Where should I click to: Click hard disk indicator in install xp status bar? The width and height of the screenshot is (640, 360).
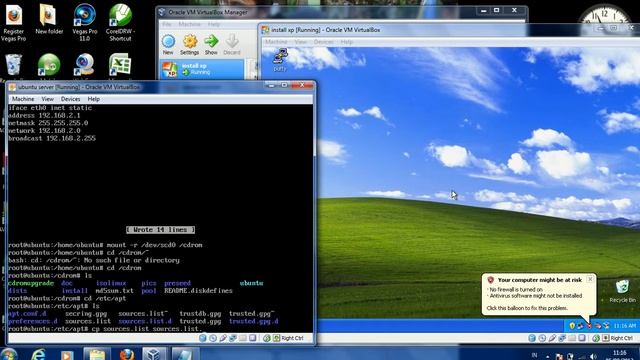point(532,338)
